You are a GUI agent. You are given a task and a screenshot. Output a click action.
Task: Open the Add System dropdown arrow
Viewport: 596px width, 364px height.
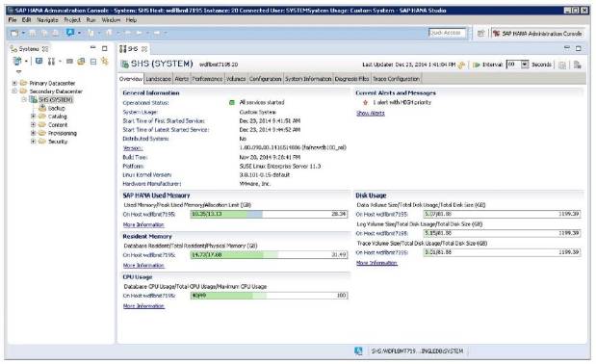pos(26,62)
